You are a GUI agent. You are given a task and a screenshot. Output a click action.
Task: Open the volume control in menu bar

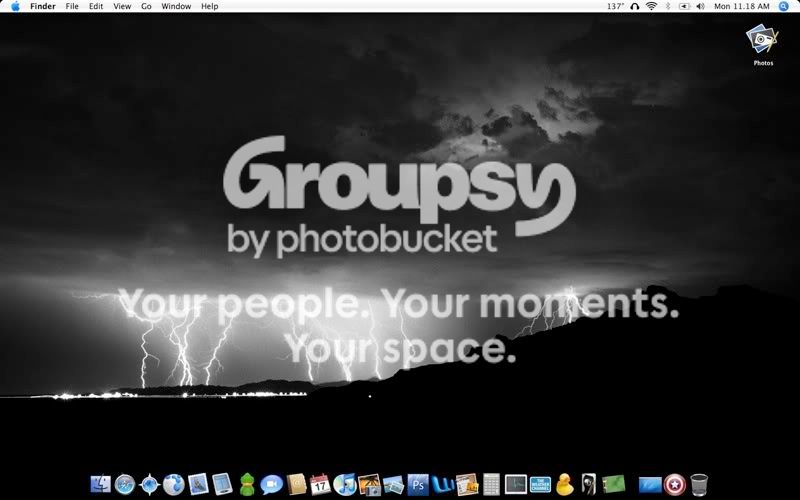pyautogui.click(x=701, y=6)
